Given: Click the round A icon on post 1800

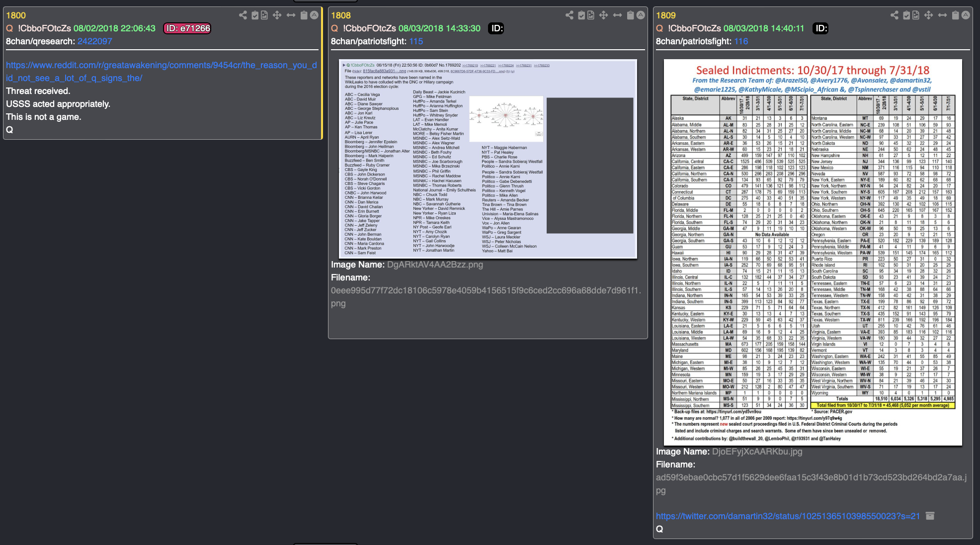Looking at the screenshot, I should (x=314, y=15).
